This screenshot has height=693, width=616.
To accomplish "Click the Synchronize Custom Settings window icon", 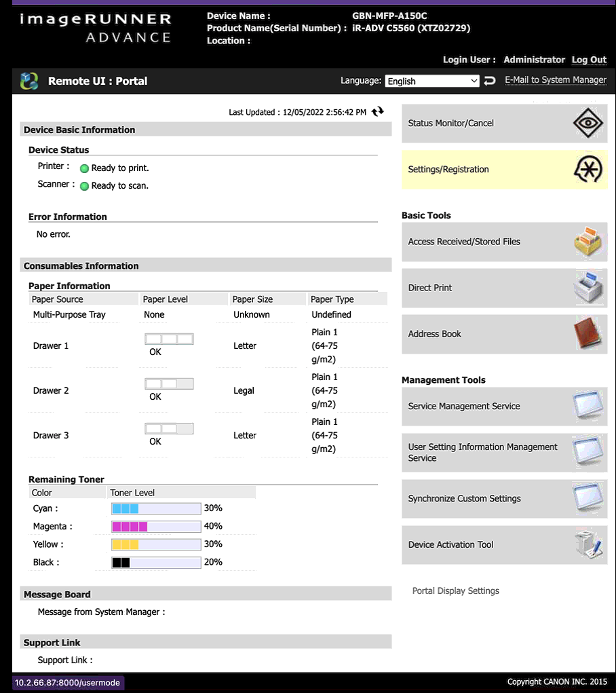I will tap(588, 498).
